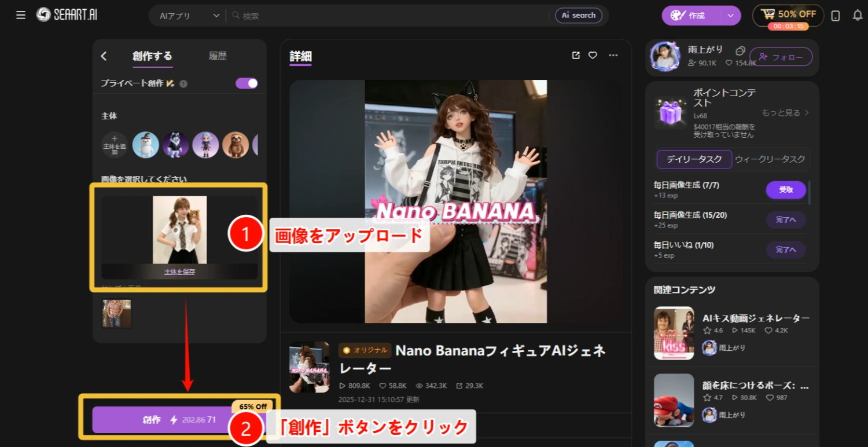Click the info icon beside プライベート創作
This screenshot has height=447, width=868.
(183, 83)
